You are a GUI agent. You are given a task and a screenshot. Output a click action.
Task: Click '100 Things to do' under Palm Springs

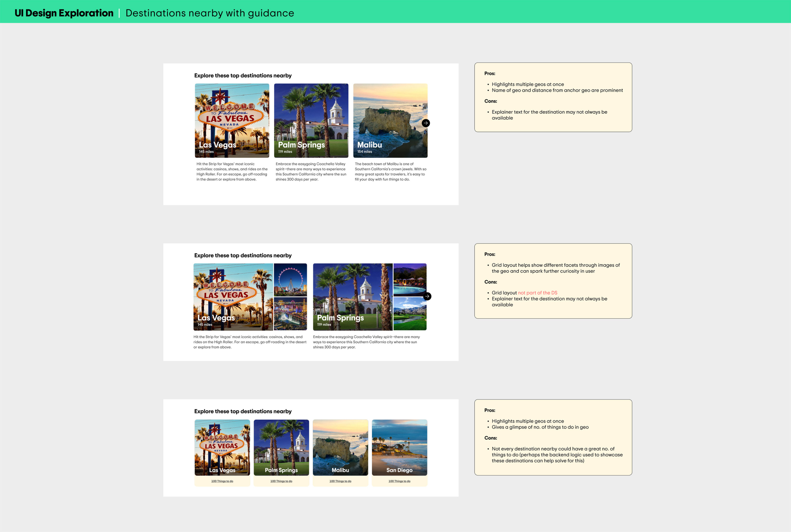[x=281, y=481]
